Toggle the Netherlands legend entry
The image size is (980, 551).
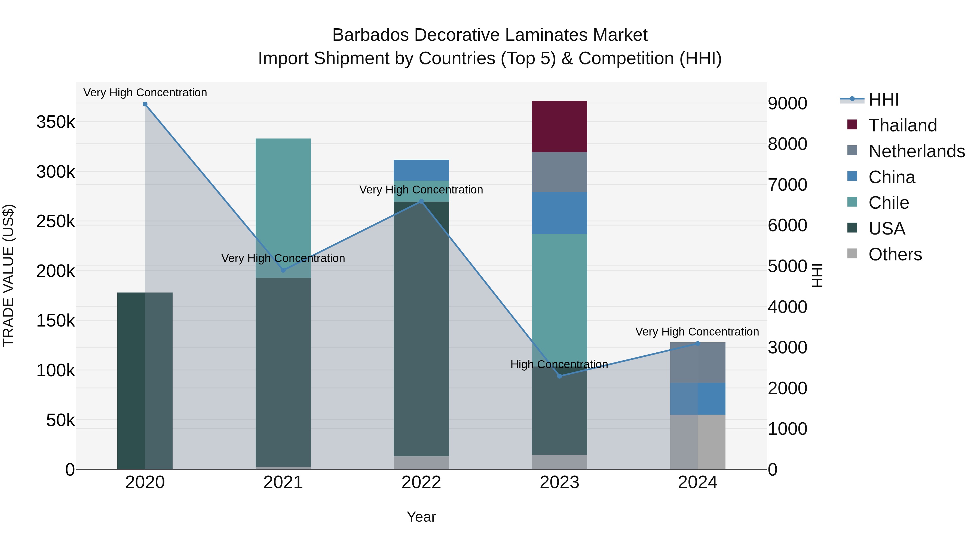point(906,151)
